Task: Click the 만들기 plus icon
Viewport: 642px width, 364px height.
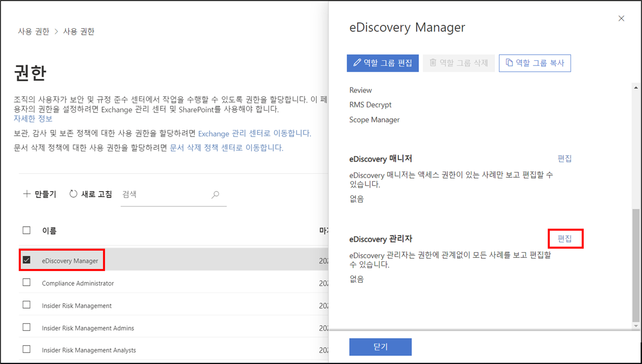Action: (x=27, y=194)
